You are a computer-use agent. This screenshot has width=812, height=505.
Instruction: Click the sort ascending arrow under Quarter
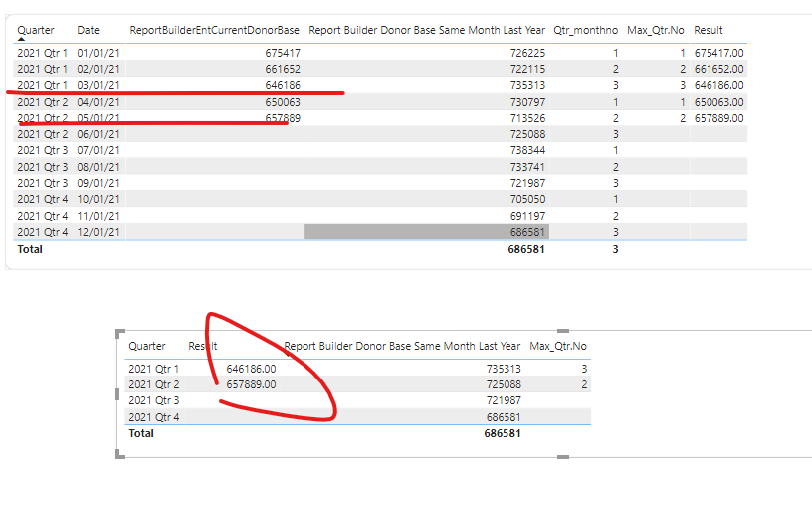[x=21, y=39]
